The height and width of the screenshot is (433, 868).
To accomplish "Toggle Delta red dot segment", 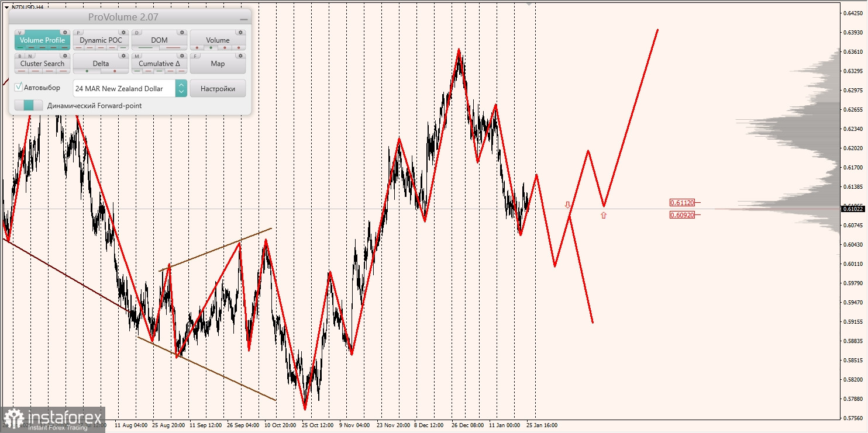I will tap(115, 71).
